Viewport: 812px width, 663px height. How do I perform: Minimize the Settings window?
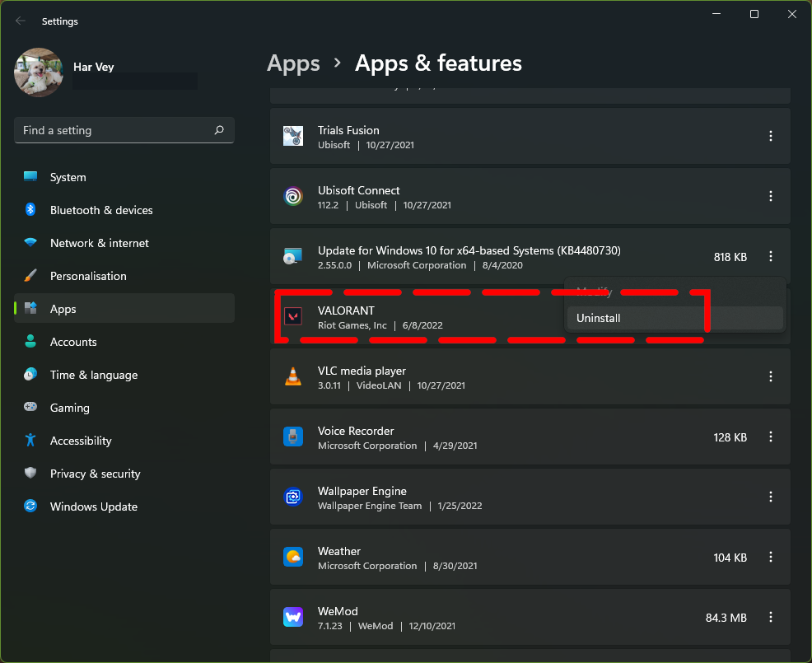click(x=716, y=15)
